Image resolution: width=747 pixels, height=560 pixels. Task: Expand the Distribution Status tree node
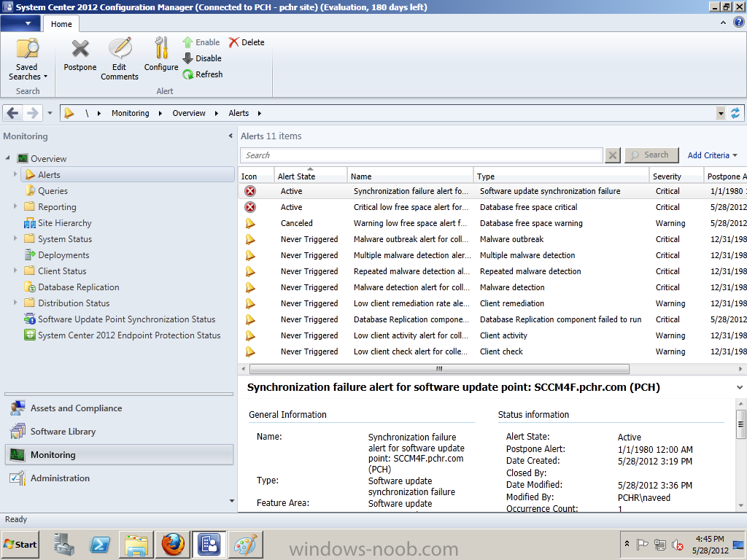click(15, 303)
